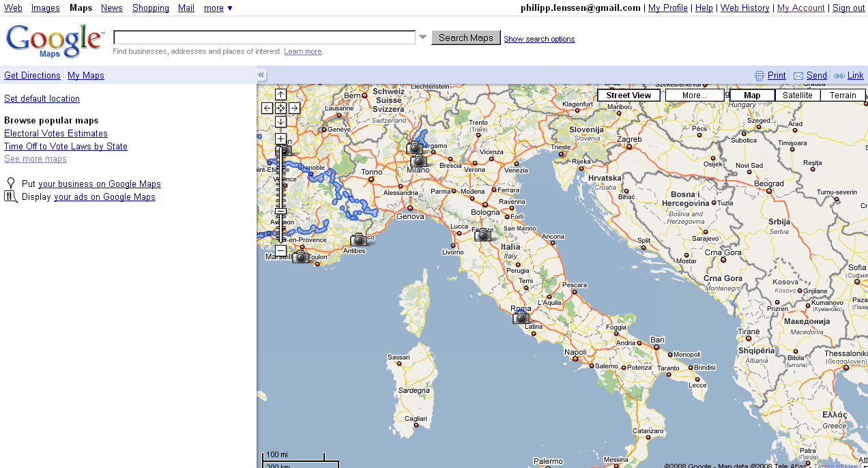Open the search box dropdown arrow
The image size is (868, 468).
click(423, 38)
